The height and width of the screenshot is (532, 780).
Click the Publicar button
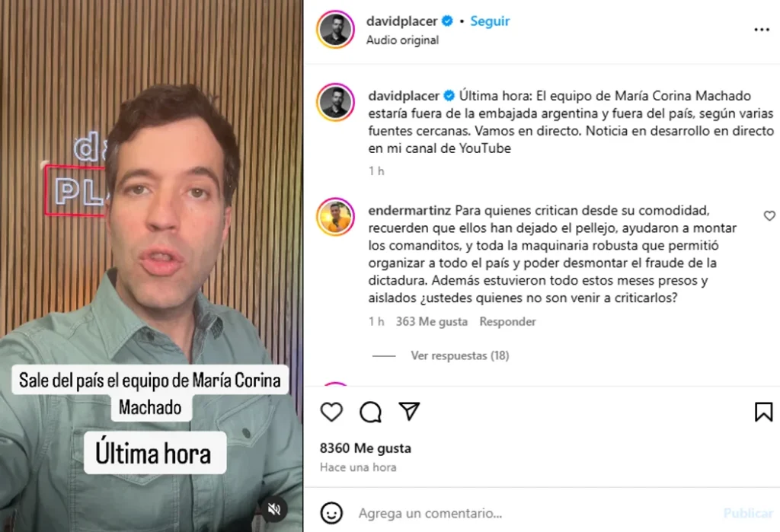[x=748, y=513]
